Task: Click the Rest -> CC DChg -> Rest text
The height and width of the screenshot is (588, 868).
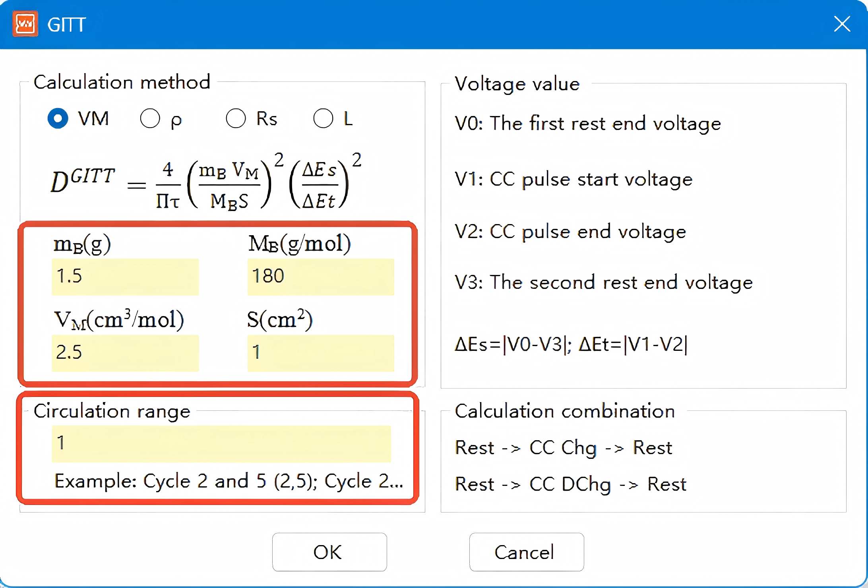Action: (571, 484)
